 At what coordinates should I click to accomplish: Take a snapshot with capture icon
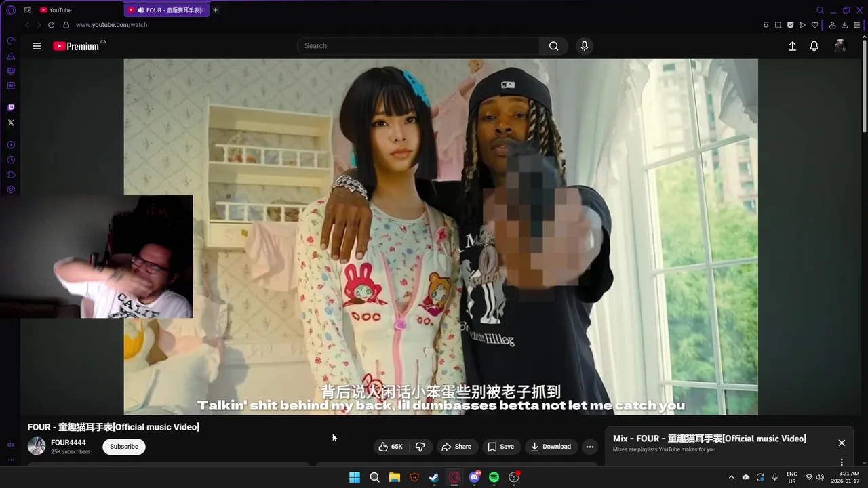coord(778,25)
